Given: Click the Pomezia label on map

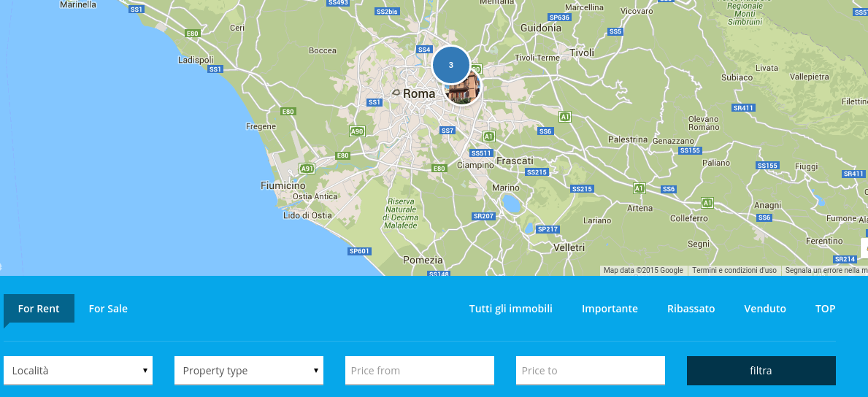Looking at the screenshot, I should click(x=423, y=260).
